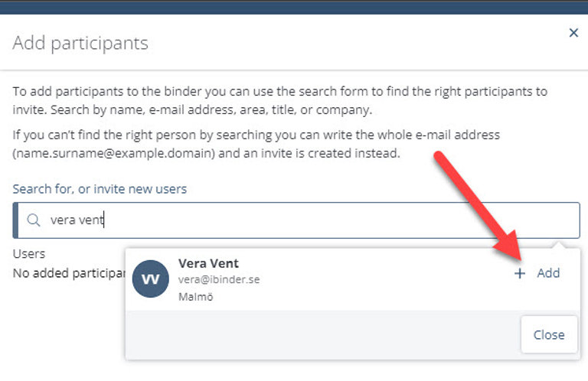Select the Vera Vent name in results
Screen dimensions: 588x381
click(x=208, y=263)
